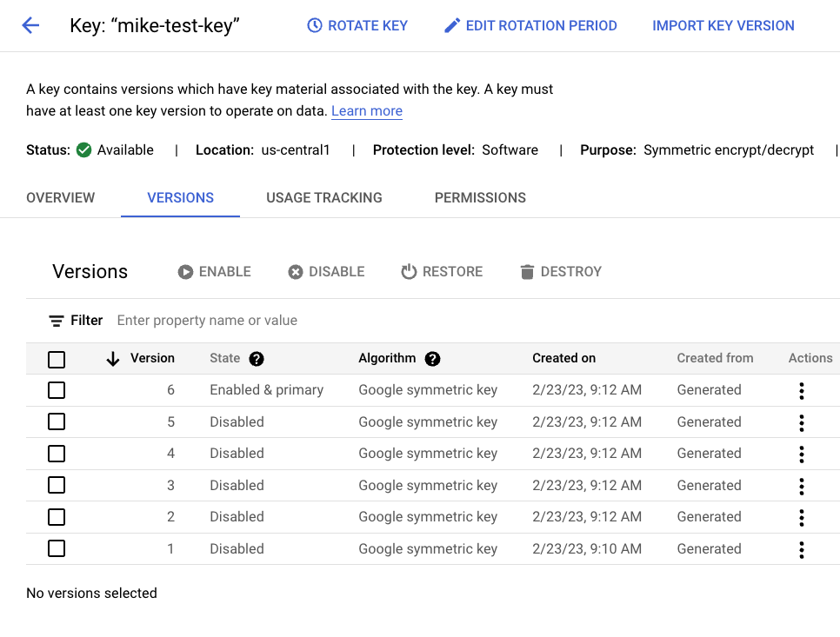Select checkbox for version 4

pos(57,454)
